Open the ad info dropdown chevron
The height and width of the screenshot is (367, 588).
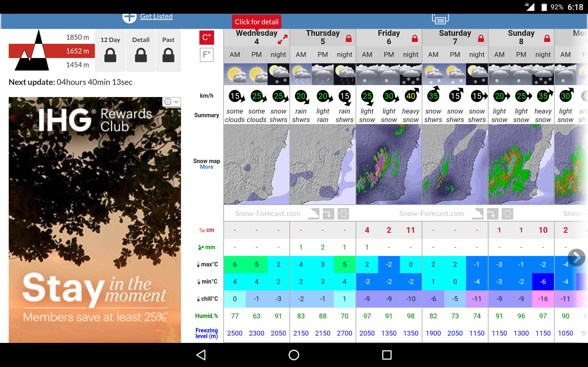(176, 102)
